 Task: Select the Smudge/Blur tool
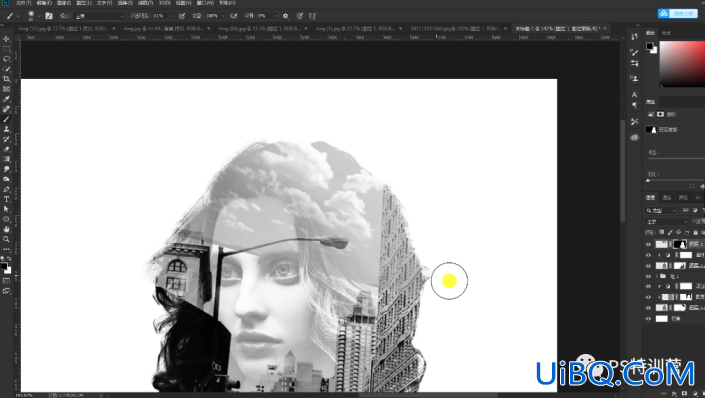(6, 169)
